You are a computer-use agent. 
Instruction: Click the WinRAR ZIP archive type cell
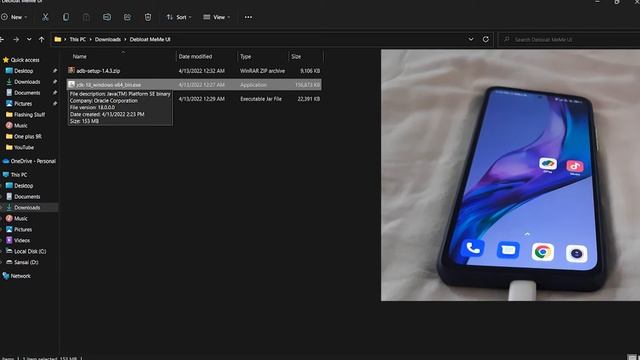click(x=262, y=71)
